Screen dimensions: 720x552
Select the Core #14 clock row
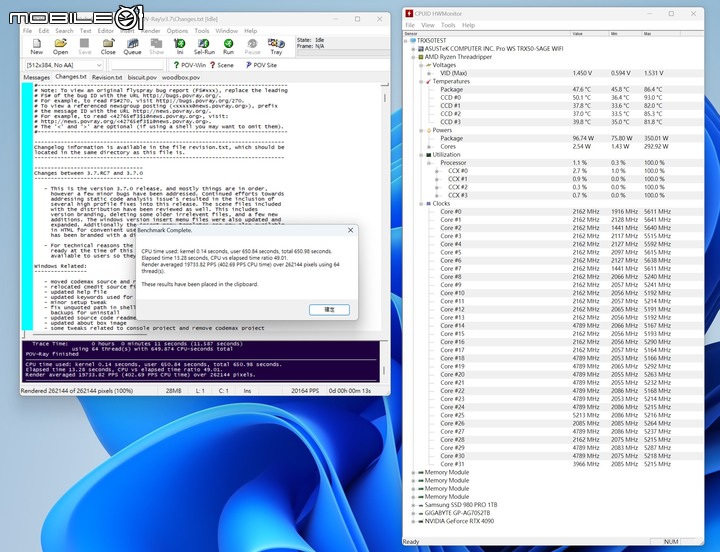pyautogui.click(x=553, y=326)
